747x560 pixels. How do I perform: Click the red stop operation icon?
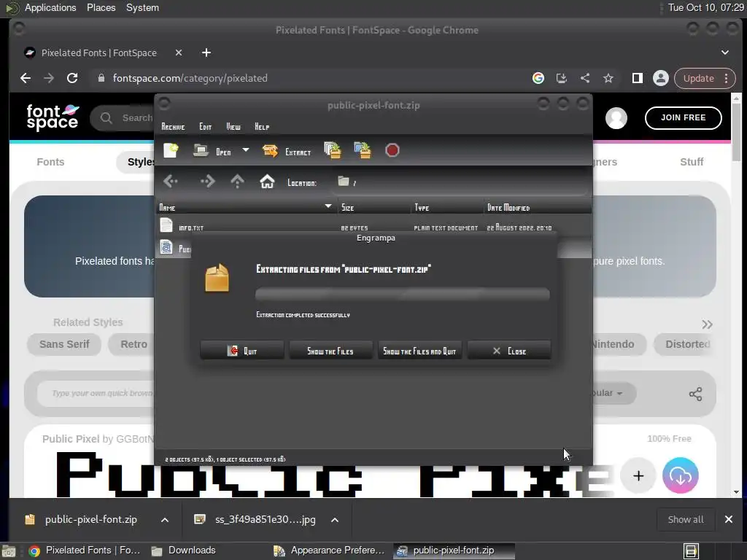pos(392,150)
